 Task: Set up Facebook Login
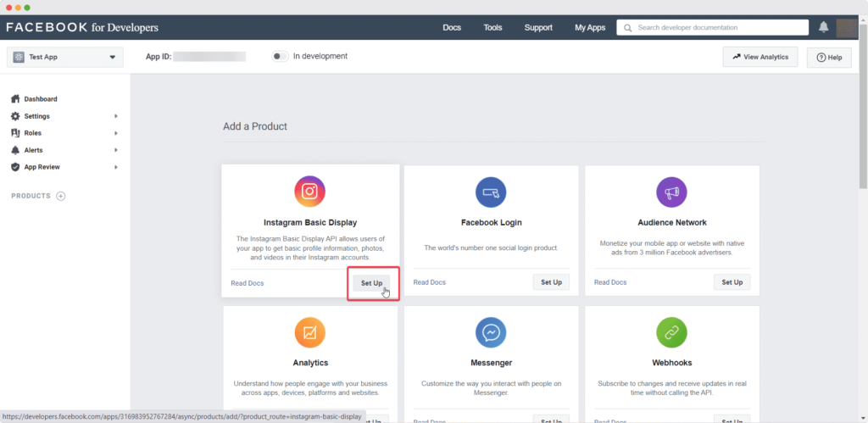click(551, 281)
